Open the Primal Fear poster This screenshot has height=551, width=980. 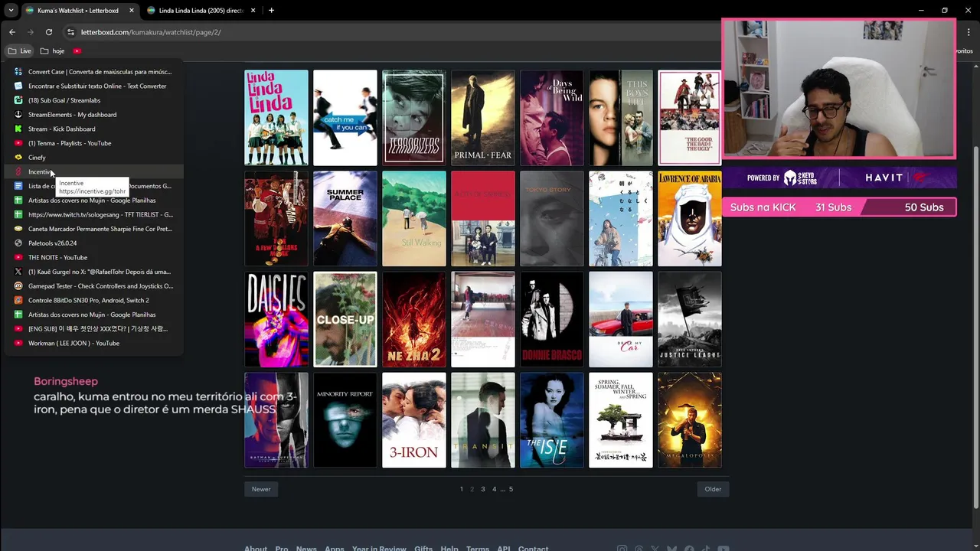(483, 118)
